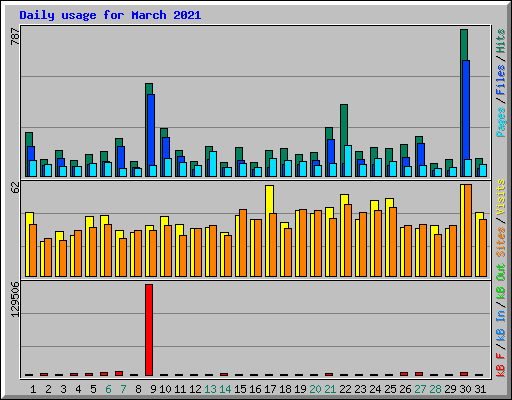512x400 pixels.
Task: Click the 62 visits axis value
Action: point(15,187)
